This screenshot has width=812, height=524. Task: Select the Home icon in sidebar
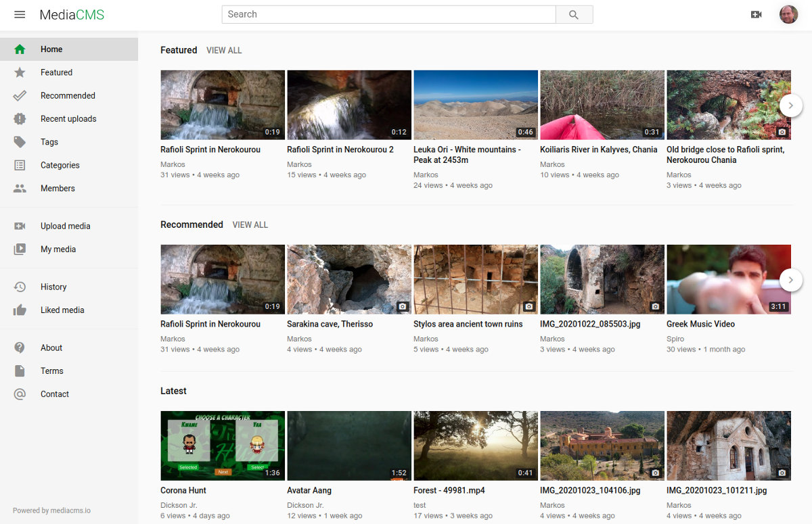click(20, 49)
